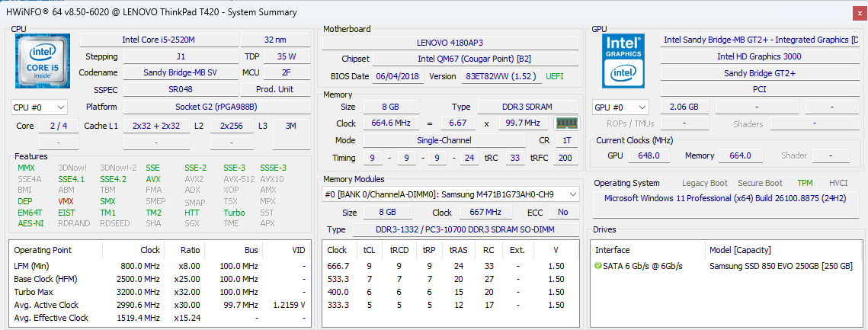Open the CPU #0 selector dropdown
Viewport: 868px width, 330px height.
click(39, 107)
